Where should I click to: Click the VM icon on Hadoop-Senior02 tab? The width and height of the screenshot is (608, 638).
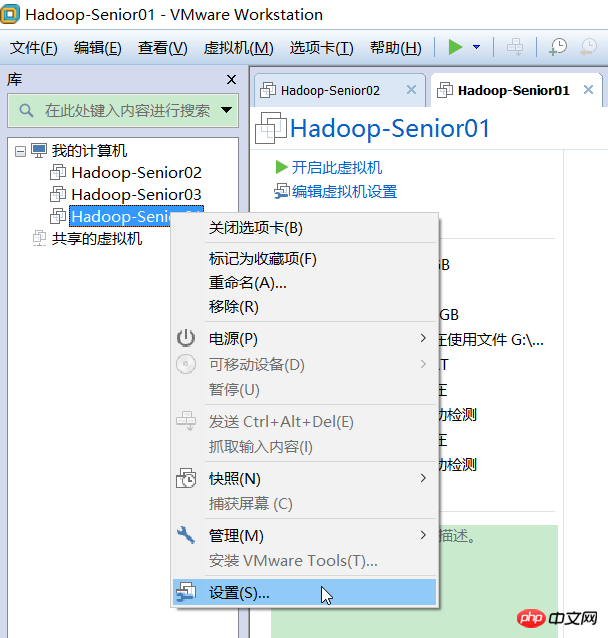coord(267,90)
